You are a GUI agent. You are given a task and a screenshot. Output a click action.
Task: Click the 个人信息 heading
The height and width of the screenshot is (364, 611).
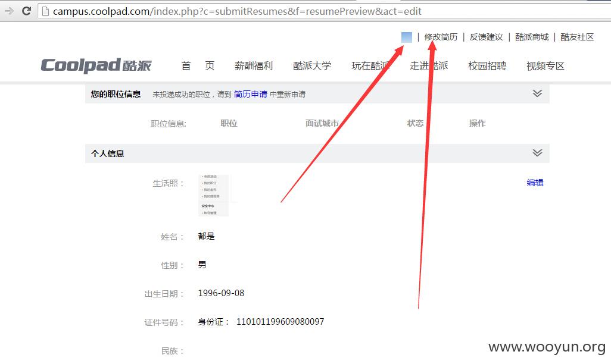[108, 153]
